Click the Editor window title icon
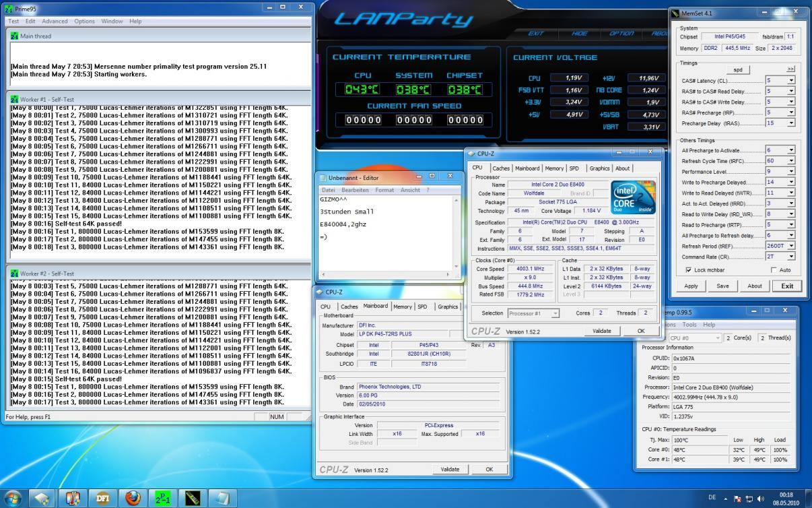812x508 pixels. tap(323, 178)
